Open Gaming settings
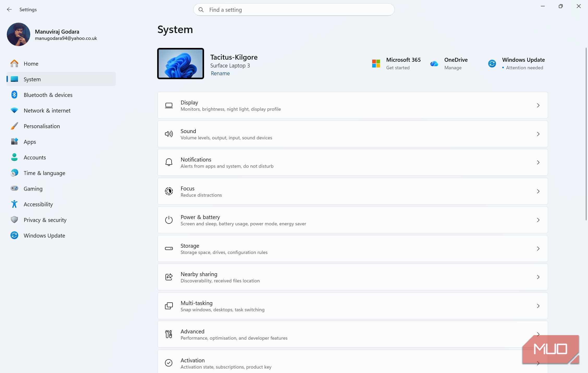This screenshot has height=373, width=588. (61, 189)
